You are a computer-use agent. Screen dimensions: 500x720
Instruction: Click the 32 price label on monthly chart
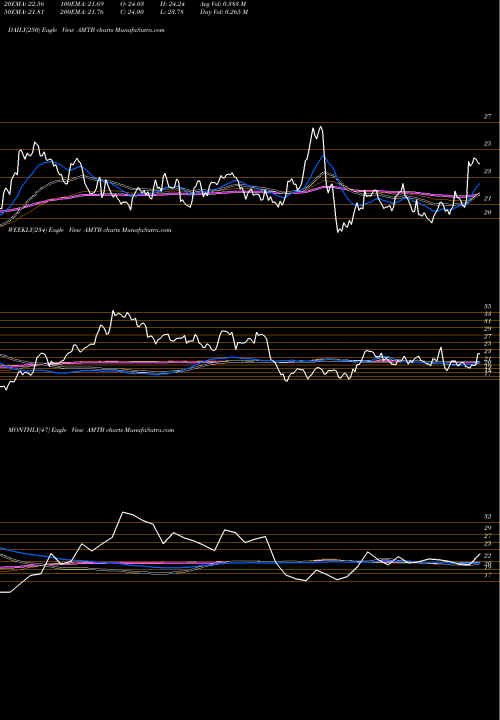(488, 517)
